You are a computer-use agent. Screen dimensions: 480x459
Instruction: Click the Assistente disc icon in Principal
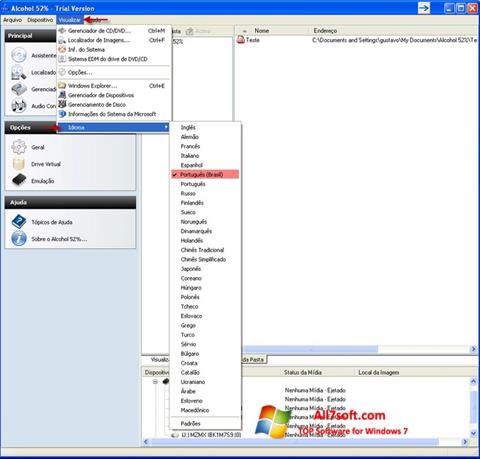(x=19, y=55)
